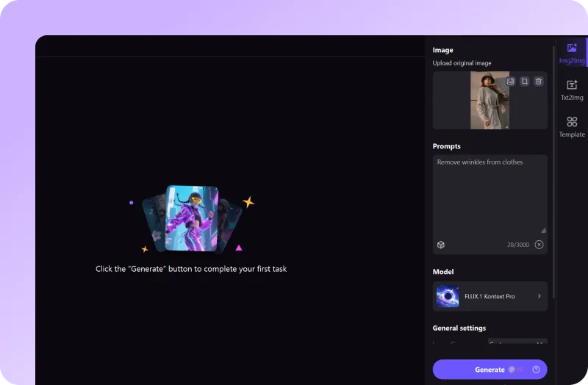The width and height of the screenshot is (588, 385).
Task: Replace the uploaded image via the image icon
Action: [x=510, y=82]
